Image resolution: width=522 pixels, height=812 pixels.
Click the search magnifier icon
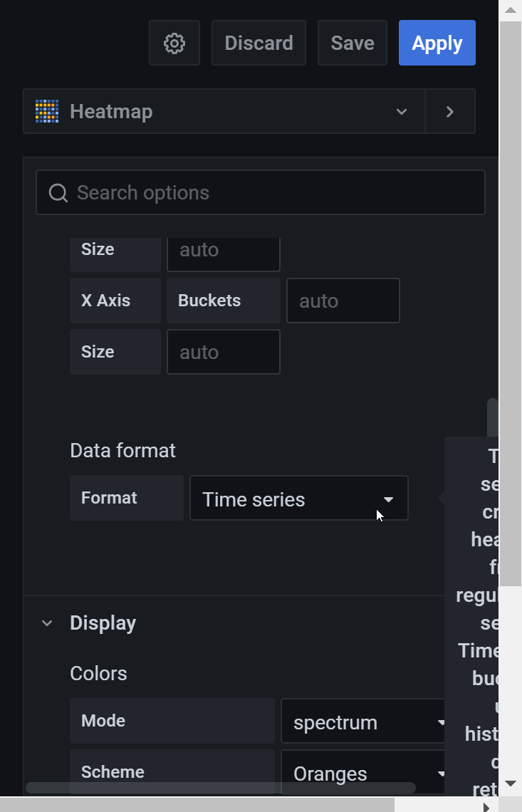coord(58,192)
